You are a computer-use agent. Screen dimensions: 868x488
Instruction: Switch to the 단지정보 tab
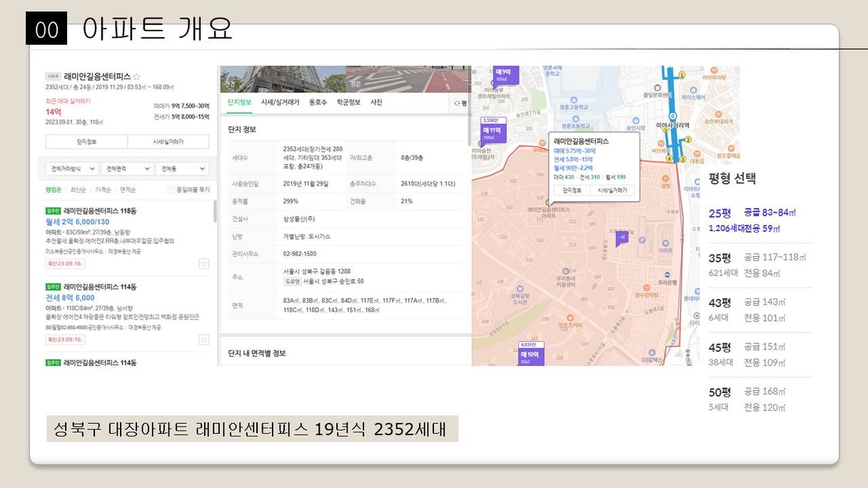pyautogui.click(x=239, y=103)
